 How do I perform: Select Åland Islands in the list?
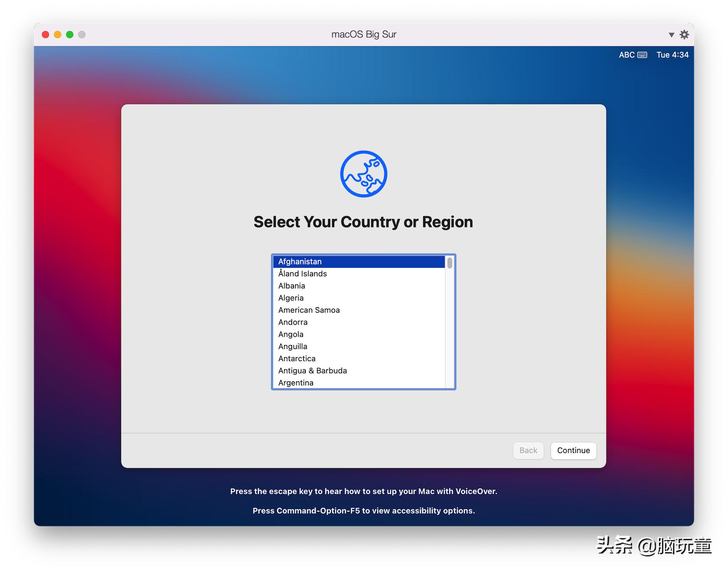point(359,273)
